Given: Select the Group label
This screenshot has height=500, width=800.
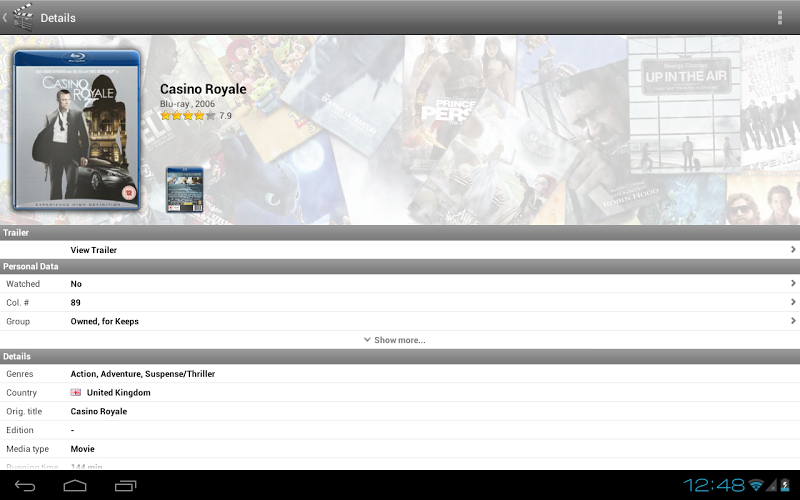Looking at the screenshot, I should click(x=18, y=321).
